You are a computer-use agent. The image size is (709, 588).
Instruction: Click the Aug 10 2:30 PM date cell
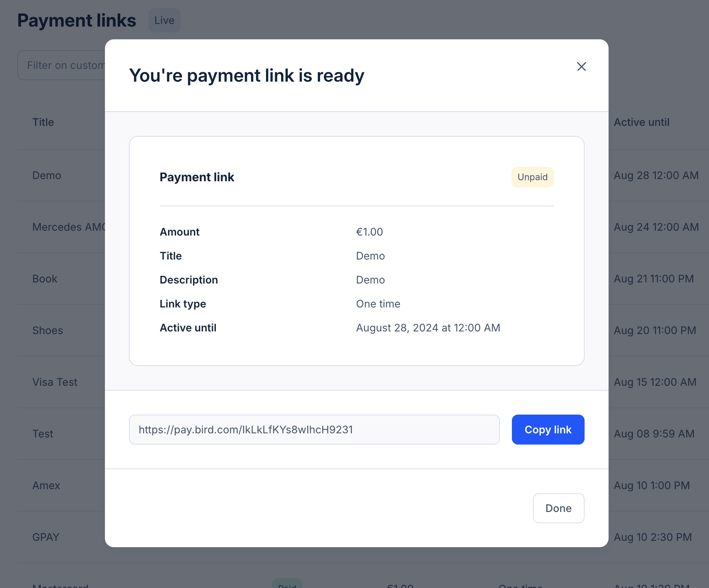(x=652, y=537)
